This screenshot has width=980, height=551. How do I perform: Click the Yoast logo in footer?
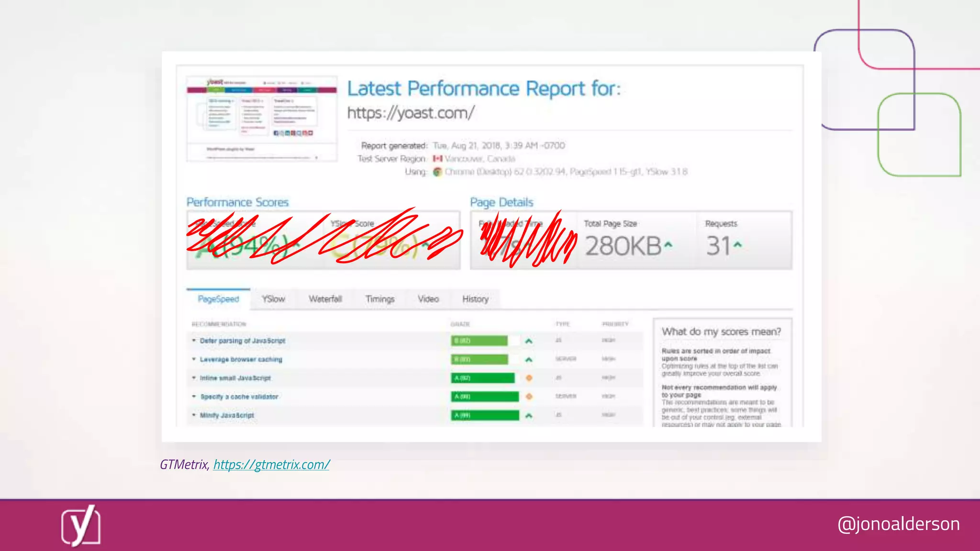point(80,526)
